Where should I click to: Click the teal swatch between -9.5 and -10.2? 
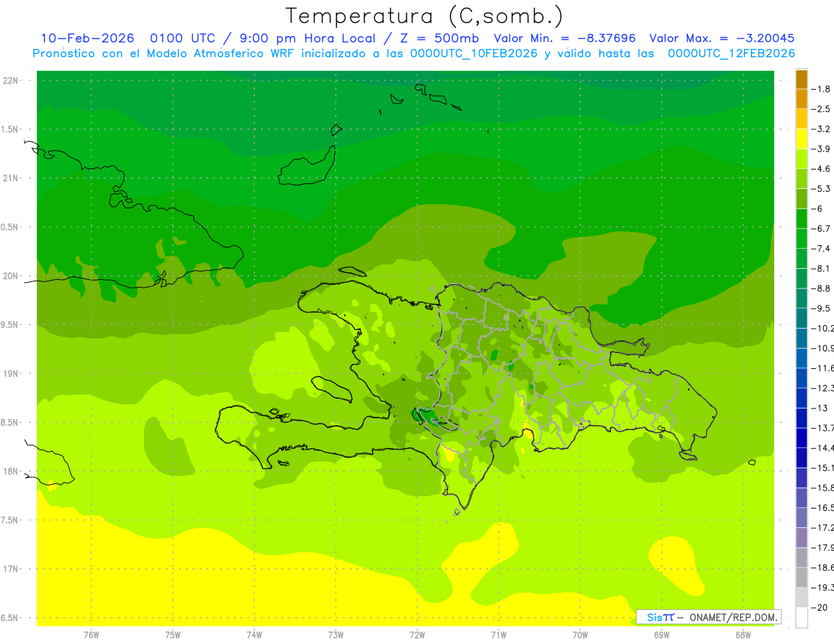[801, 318]
